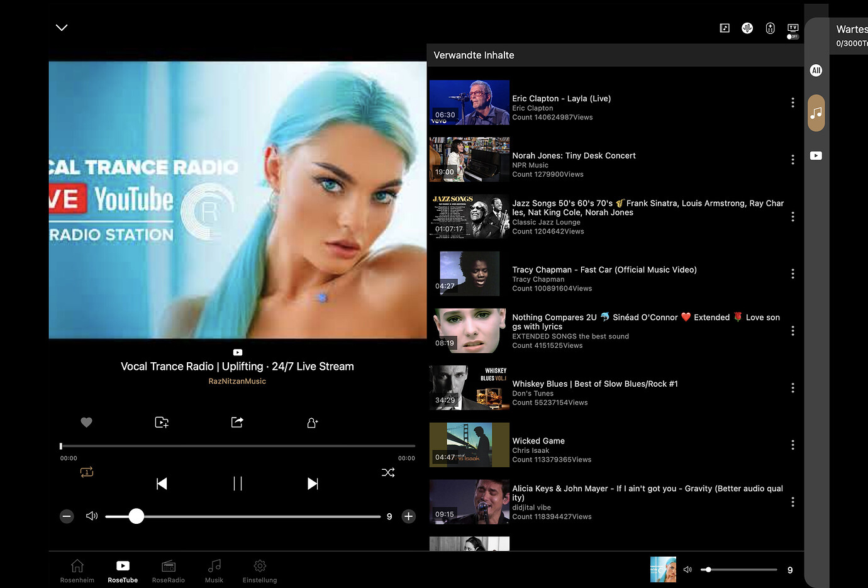Screen dimensions: 868x588
Task: Toggle shuffle playback
Action: (x=388, y=472)
